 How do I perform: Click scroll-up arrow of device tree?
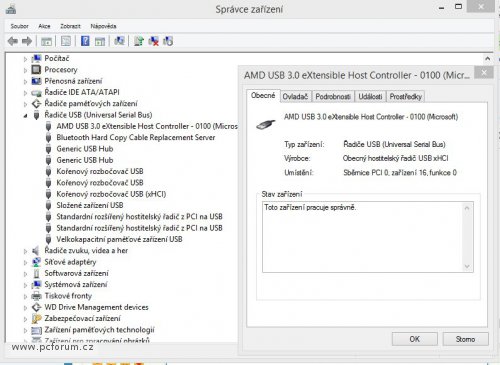pyautogui.click(x=488, y=59)
